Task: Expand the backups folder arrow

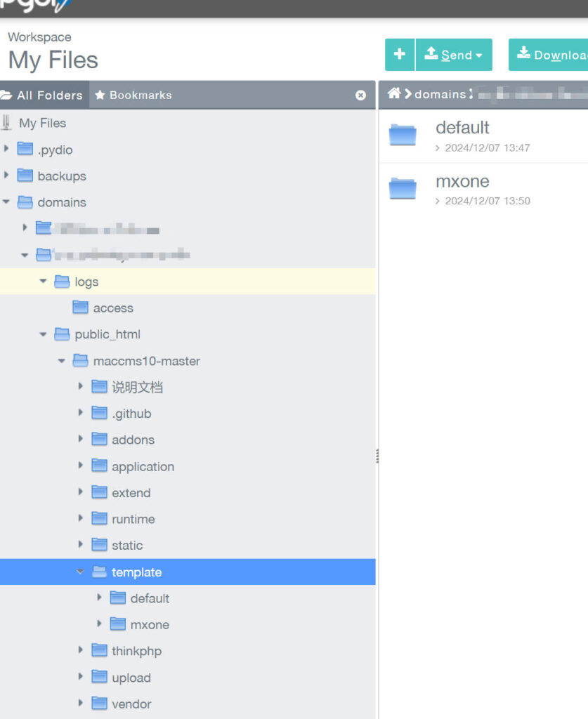Action: (x=7, y=176)
